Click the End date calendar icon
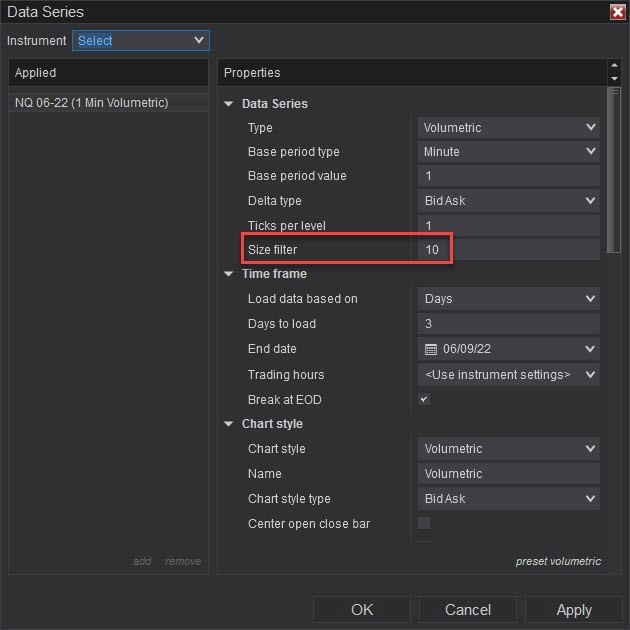The height and width of the screenshot is (630, 630). click(x=431, y=349)
